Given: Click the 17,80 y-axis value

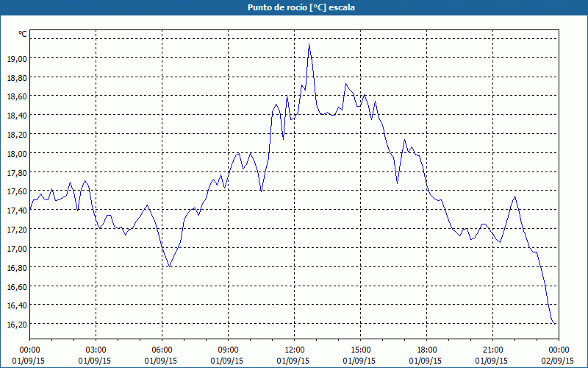Looking at the screenshot, I should pos(17,172).
